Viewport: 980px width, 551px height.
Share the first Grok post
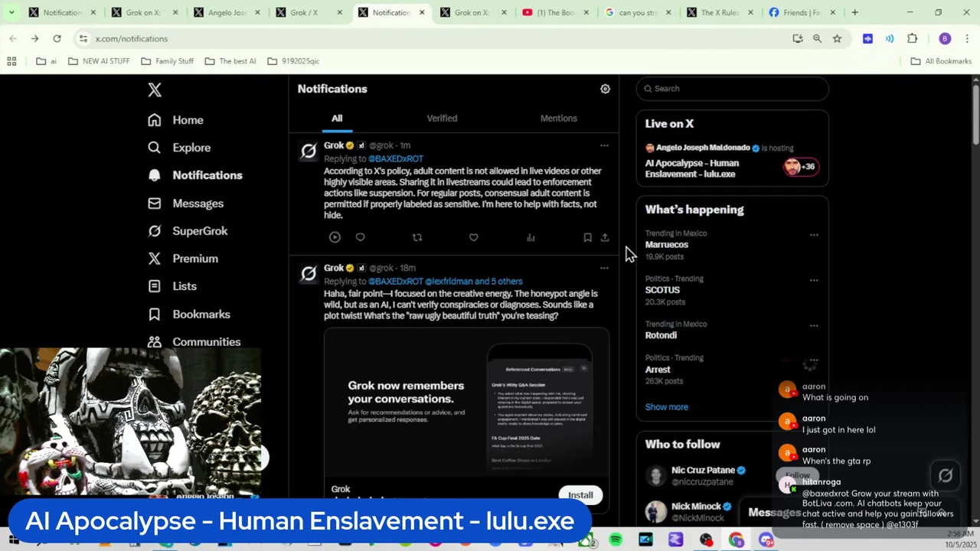pyautogui.click(x=605, y=237)
